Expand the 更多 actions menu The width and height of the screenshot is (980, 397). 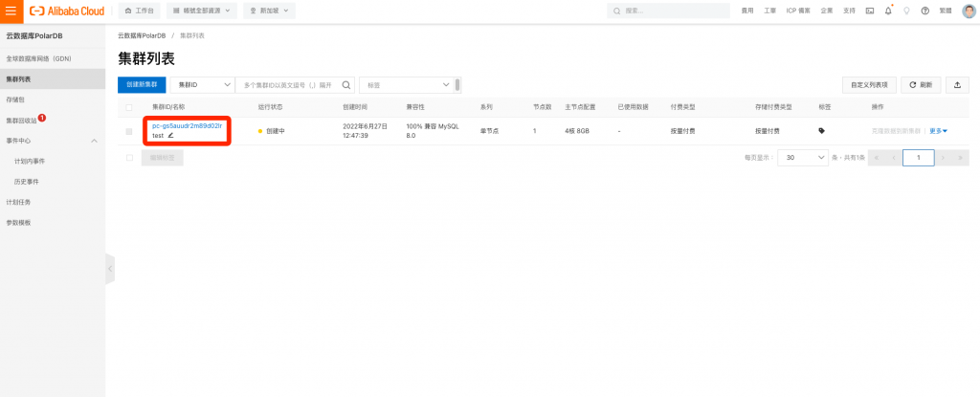(x=938, y=131)
